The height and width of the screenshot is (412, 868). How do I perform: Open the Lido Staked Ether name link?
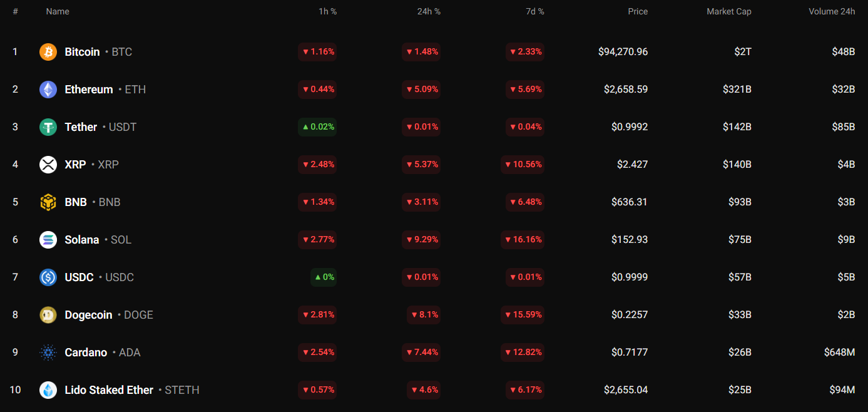point(109,390)
